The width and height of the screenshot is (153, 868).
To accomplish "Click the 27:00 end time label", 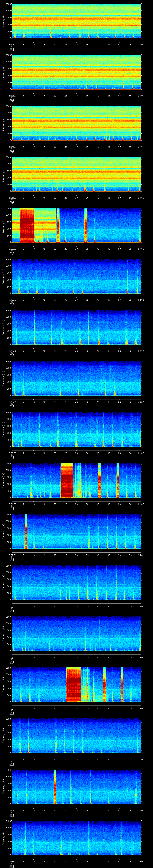I will 141,249.
